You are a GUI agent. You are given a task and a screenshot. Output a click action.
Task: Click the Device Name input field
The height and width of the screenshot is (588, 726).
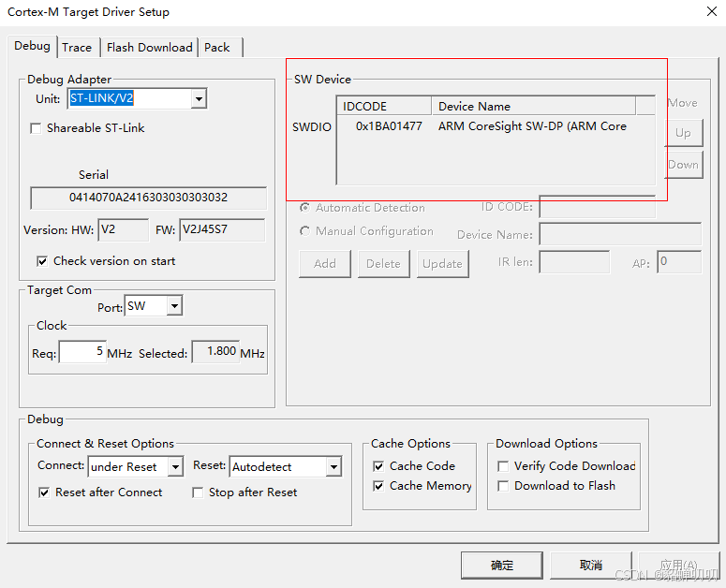point(620,234)
